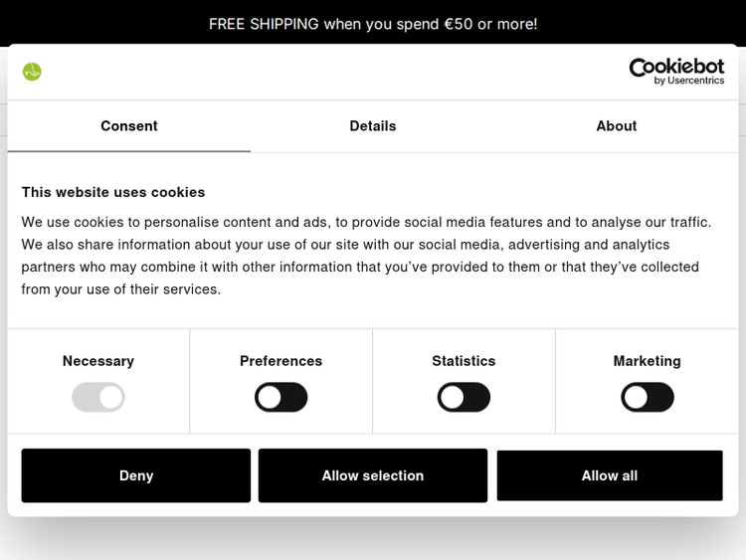This screenshot has height=560, width=746.
Task: Turn on the Statistics cookies switch
Action: point(464,398)
